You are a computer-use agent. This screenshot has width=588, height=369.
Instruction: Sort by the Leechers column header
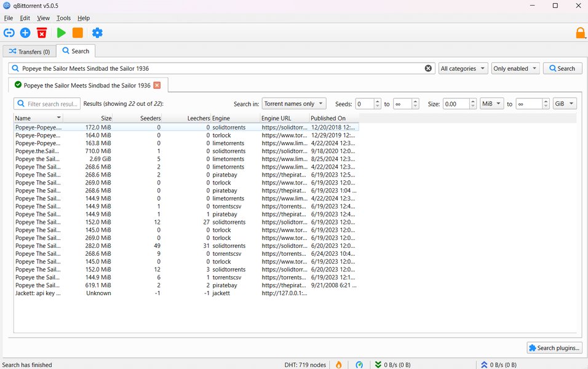tap(186, 118)
